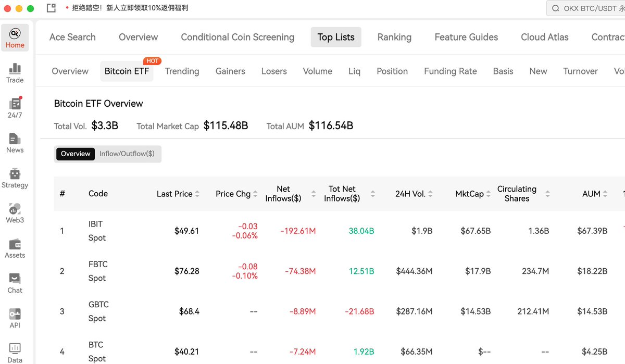Image resolution: width=625 pixels, height=364 pixels.
Task: Open the Strategy robot icon
Action: [15, 178]
